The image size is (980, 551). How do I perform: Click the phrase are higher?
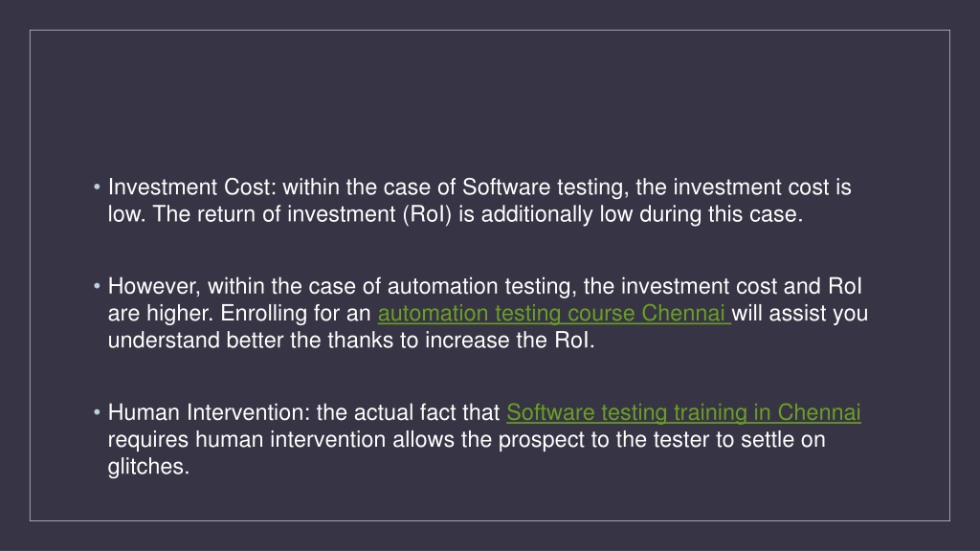coord(161,313)
